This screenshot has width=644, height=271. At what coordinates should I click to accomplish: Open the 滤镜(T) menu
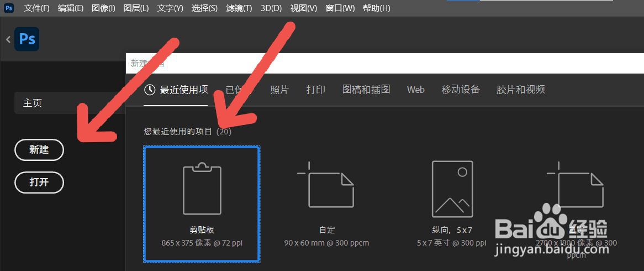(239, 8)
